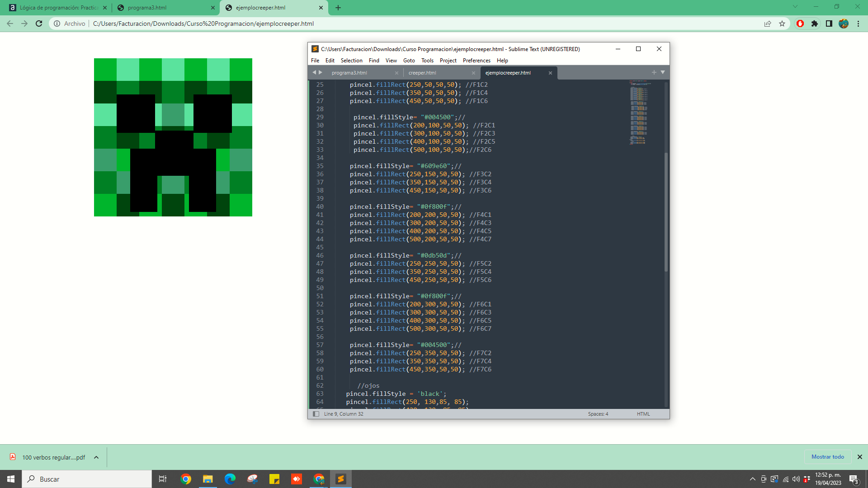The image size is (868, 488).
Task: Toggle Sublime sidebar icon in status bar
Action: tap(316, 414)
